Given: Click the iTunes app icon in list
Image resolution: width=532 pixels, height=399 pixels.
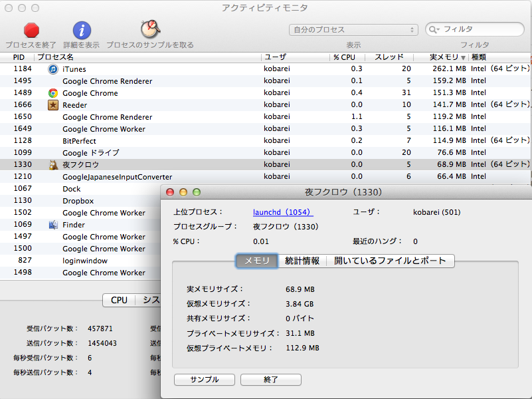Looking at the screenshot, I should (53, 69).
